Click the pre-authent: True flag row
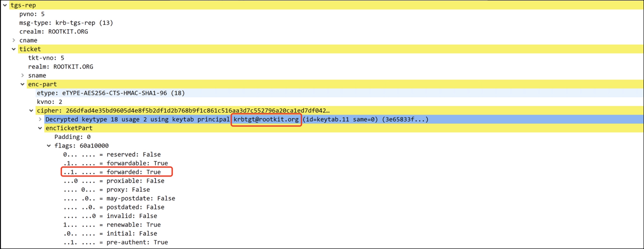This screenshot has height=249, width=644. point(116,242)
